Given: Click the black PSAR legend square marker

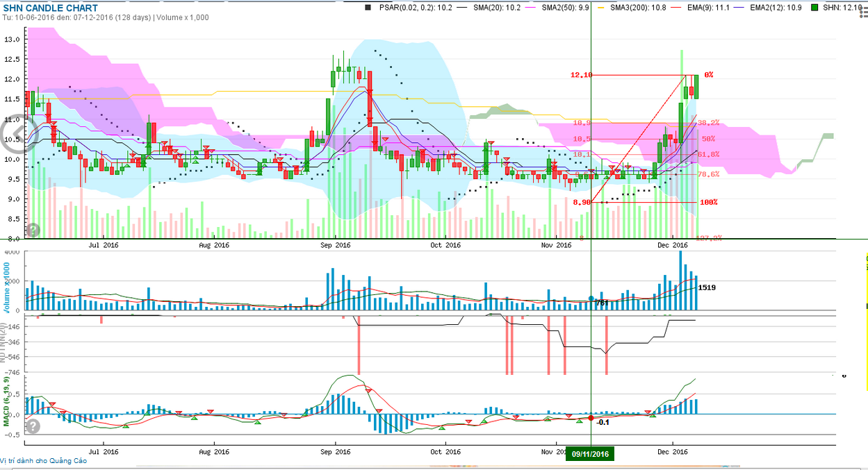Looking at the screenshot, I should point(368,8).
